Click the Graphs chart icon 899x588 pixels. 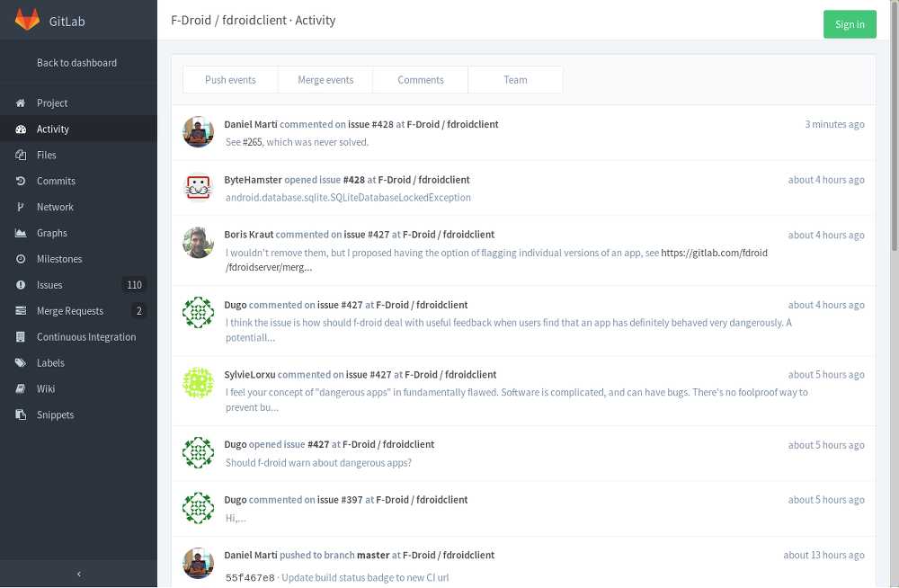click(21, 234)
